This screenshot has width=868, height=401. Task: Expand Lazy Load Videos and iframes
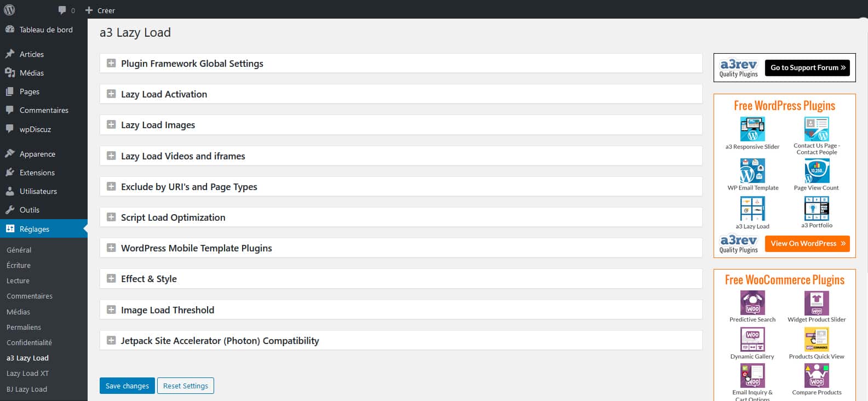[111, 156]
